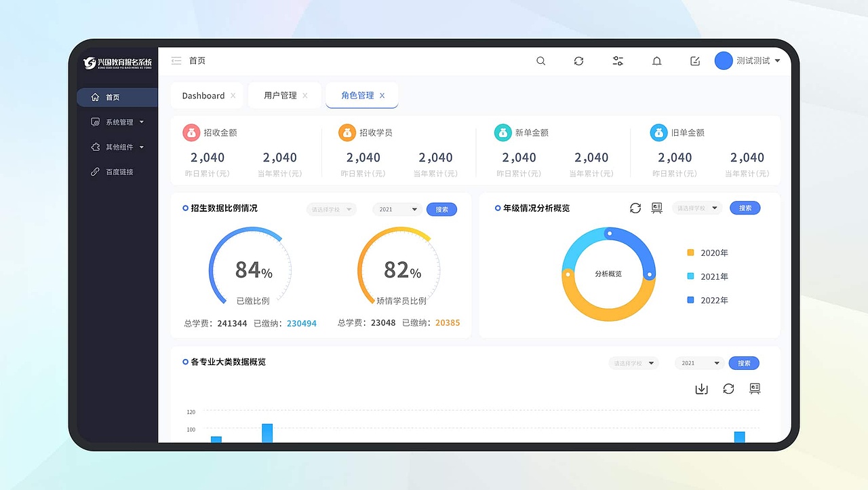Toggle 2022年 legend entry
This screenshot has width=868, height=490.
point(707,300)
